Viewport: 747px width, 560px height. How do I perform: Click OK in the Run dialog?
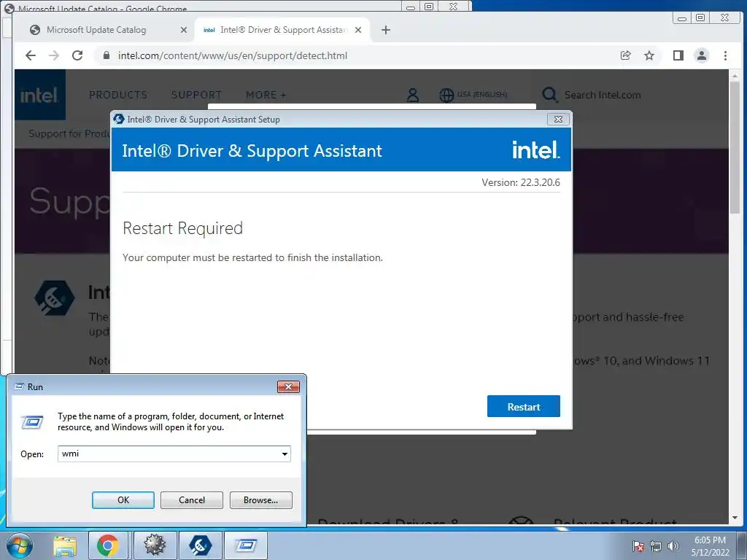123,500
